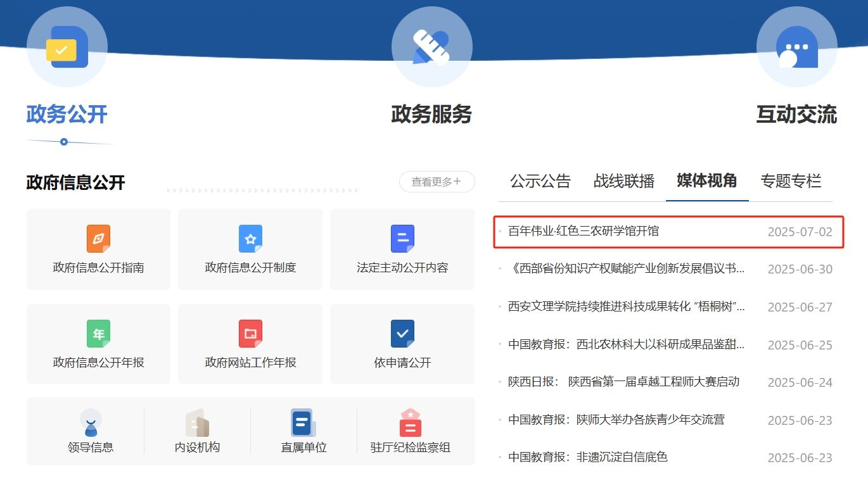Screen dimensions: 868x478
Task: Click the 直属单位 icon
Action: pyautogui.click(x=303, y=422)
